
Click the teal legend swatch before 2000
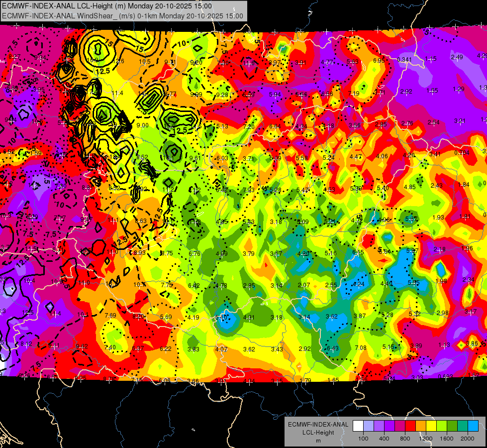[462, 426]
